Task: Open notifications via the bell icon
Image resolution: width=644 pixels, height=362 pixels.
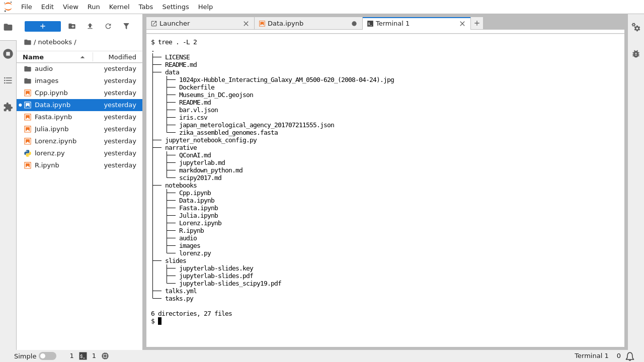Action: (630, 356)
